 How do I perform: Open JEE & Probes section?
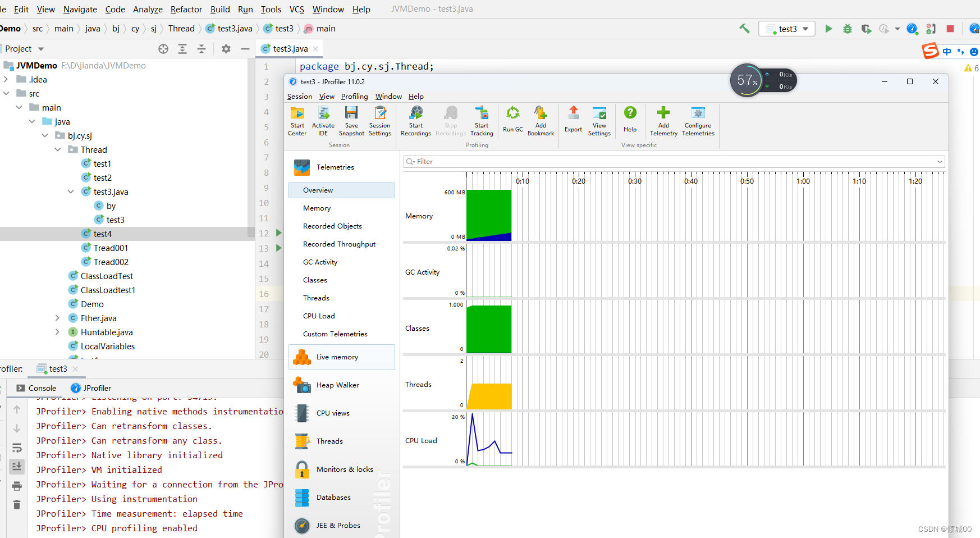pos(342,526)
